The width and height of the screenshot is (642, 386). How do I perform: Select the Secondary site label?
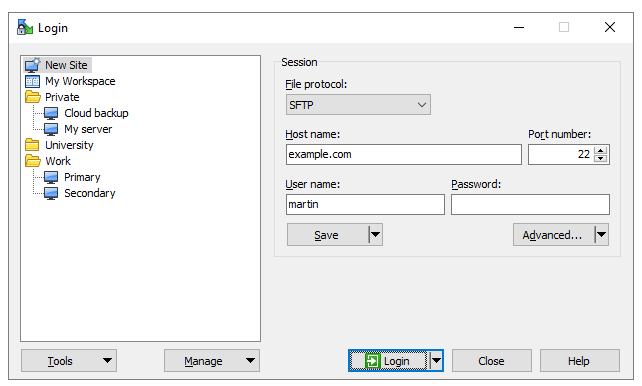tap(90, 193)
